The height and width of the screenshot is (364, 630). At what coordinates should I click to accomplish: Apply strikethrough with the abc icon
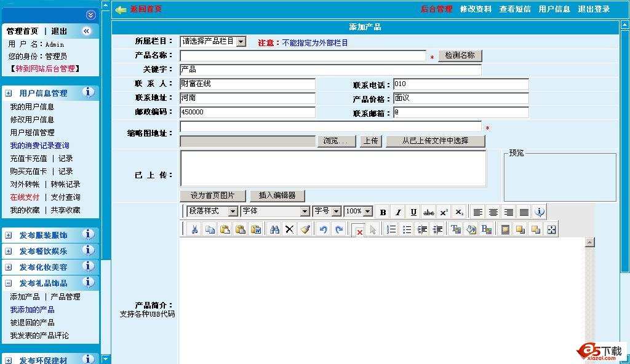[x=429, y=212]
